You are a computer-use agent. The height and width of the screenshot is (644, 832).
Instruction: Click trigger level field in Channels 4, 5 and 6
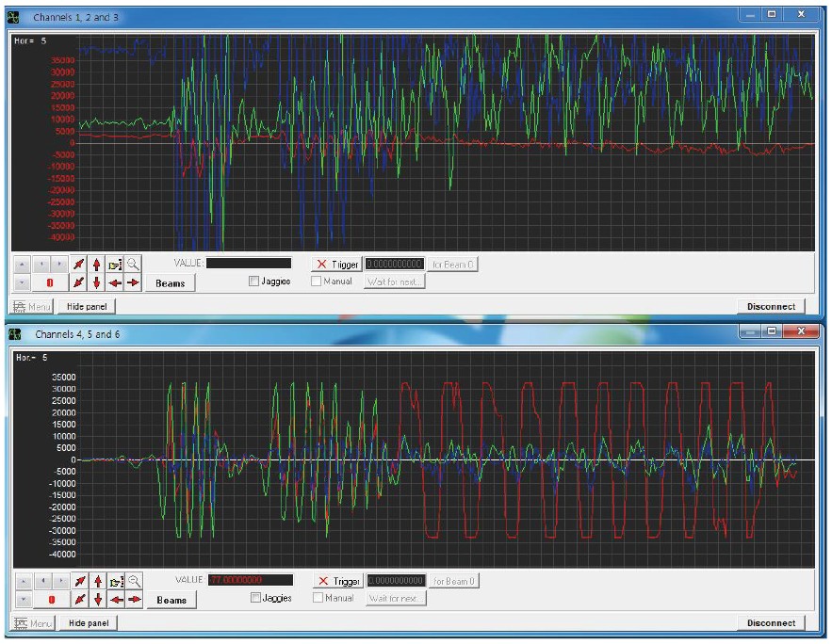(x=396, y=581)
